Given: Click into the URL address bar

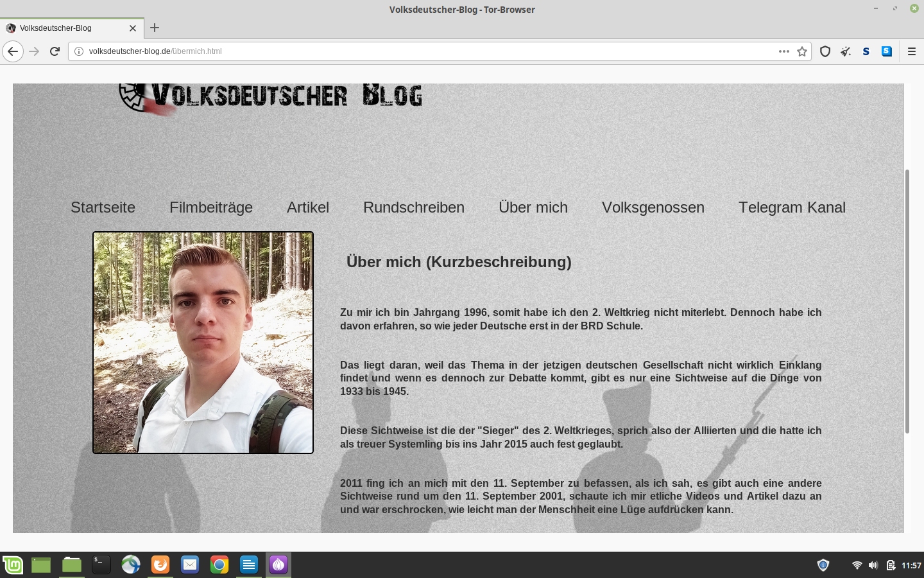Looking at the screenshot, I should (424, 51).
